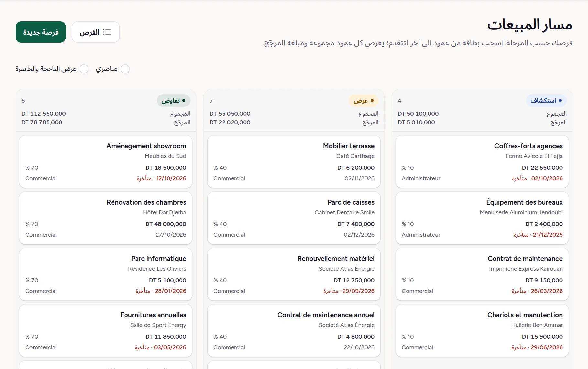Open the Imprimerie Express Kairouan maintenance card
588x369 pixels.
pyautogui.click(x=482, y=274)
